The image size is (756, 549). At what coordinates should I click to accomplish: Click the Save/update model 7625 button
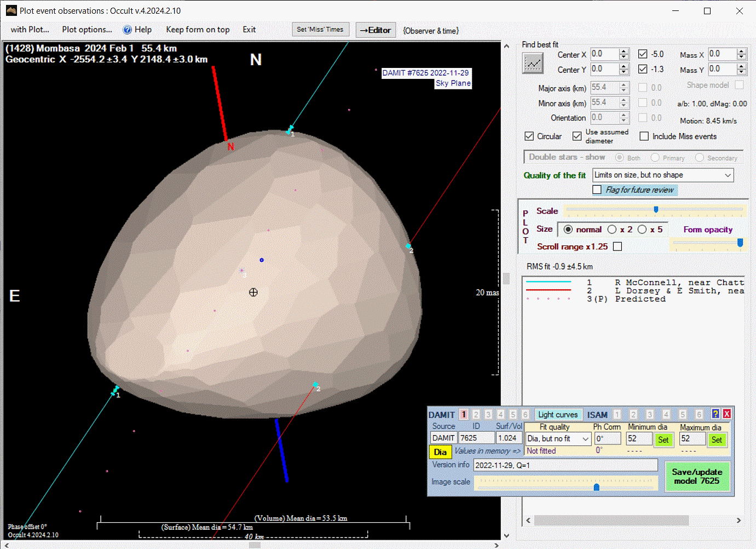[x=697, y=476]
